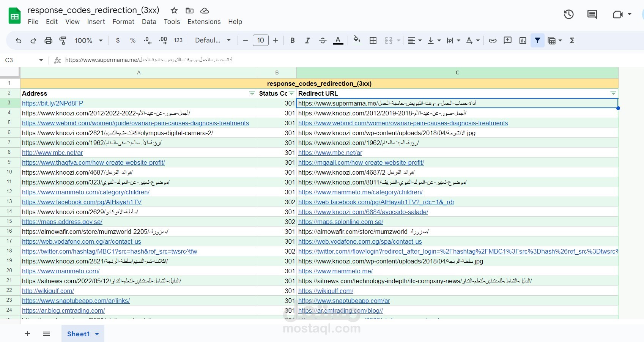Toggle strikethrough formatting
This screenshot has height=342, width=644.
323,41
